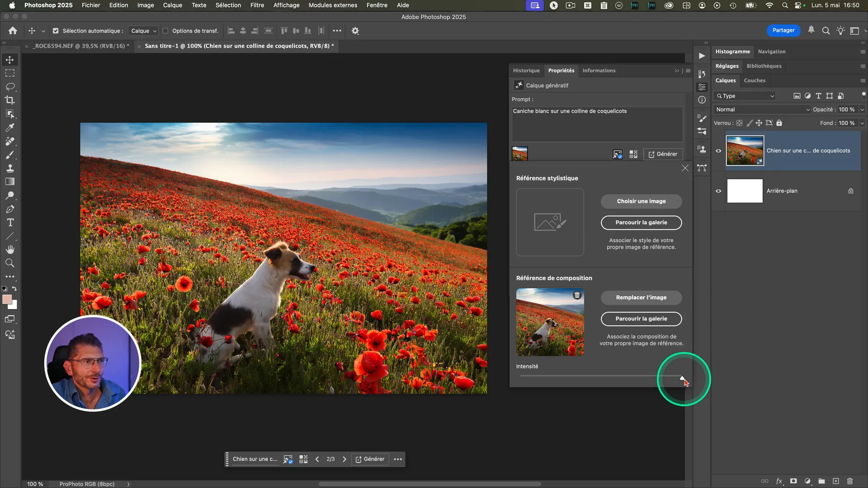Click the Remplacer l'image button
This screenshot has height=488, width=868.
tap(641, 297)
